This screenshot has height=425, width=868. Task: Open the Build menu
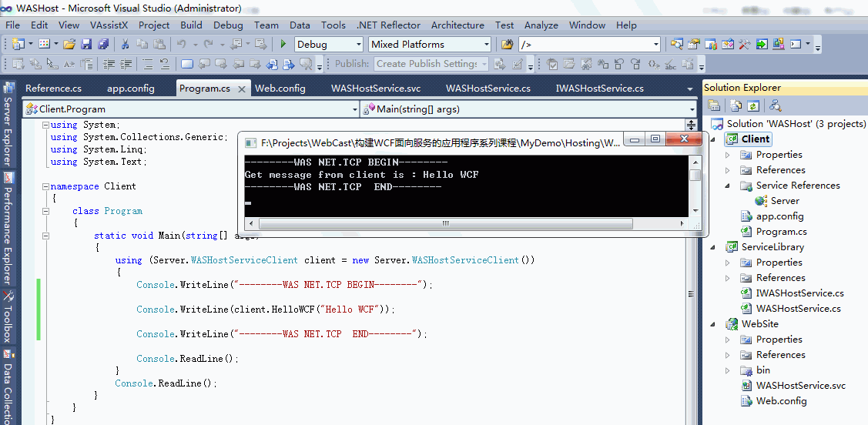[x=191, y=25]
